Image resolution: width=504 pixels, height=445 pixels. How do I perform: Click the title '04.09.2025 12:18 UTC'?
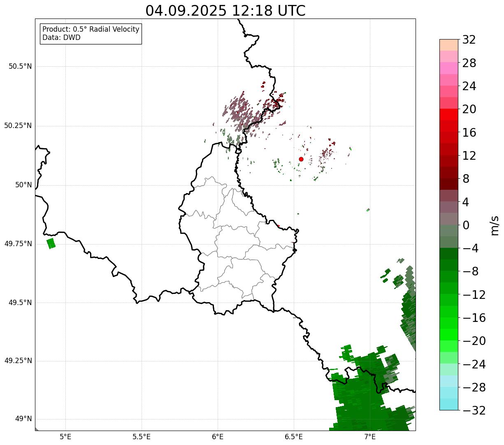225,11
